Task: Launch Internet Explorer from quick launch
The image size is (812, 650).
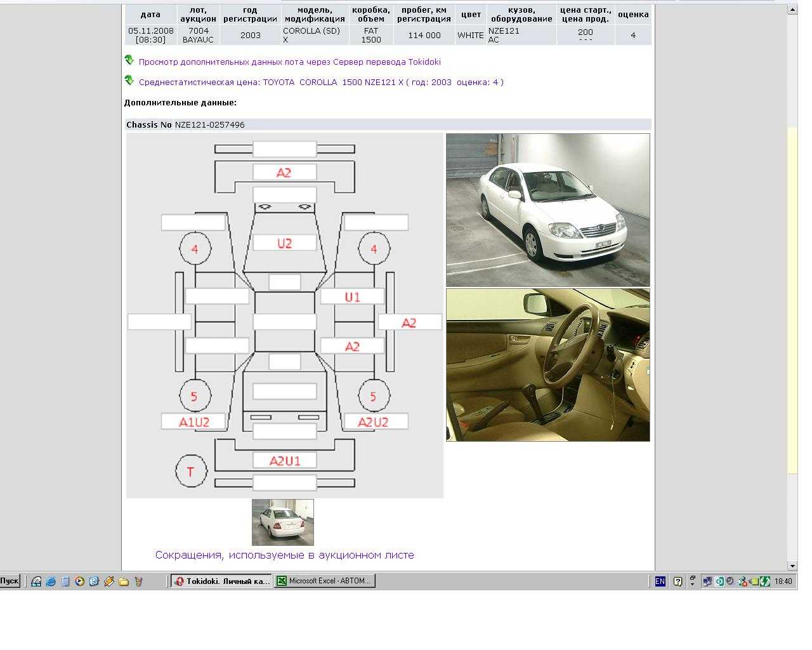Action: [51, 581]
